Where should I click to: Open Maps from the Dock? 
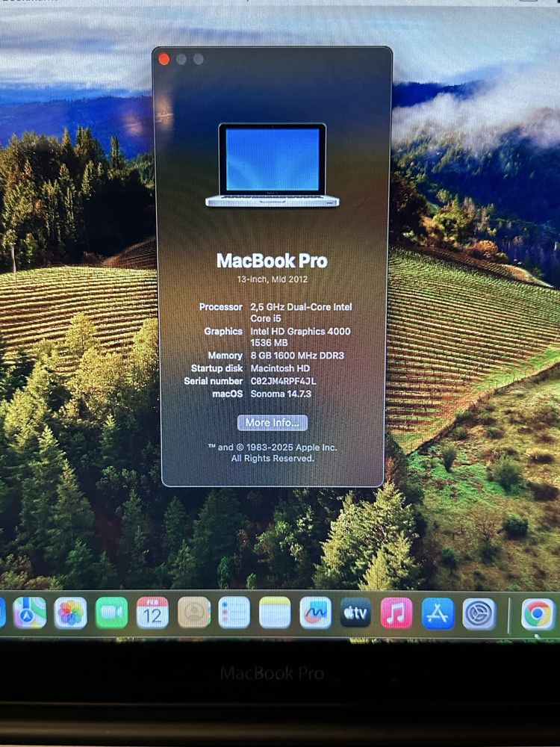[x=30, y=613]
